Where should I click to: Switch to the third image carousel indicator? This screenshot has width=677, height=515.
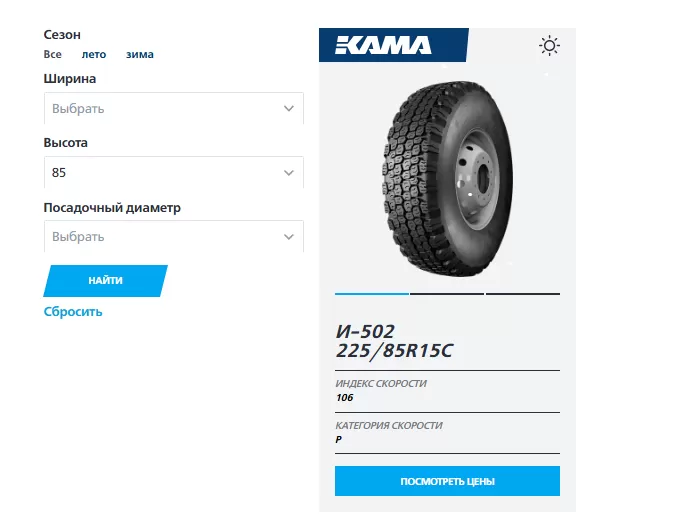(522, 294)
